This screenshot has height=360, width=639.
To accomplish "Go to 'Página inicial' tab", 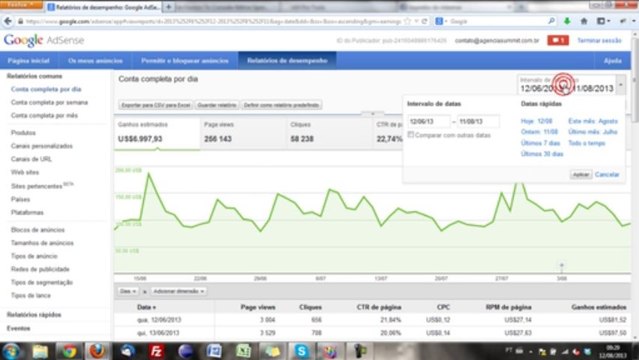I will [29, 60].
